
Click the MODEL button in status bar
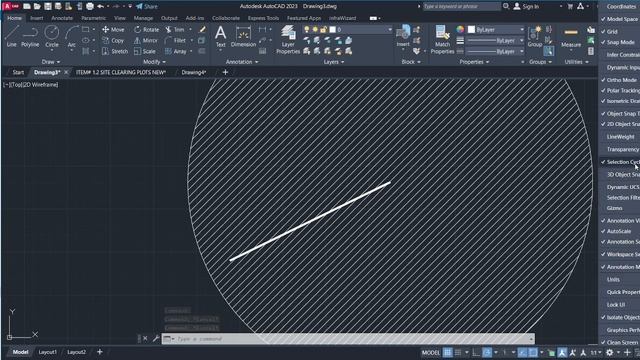pyautogui.click(x=431, y=352)
